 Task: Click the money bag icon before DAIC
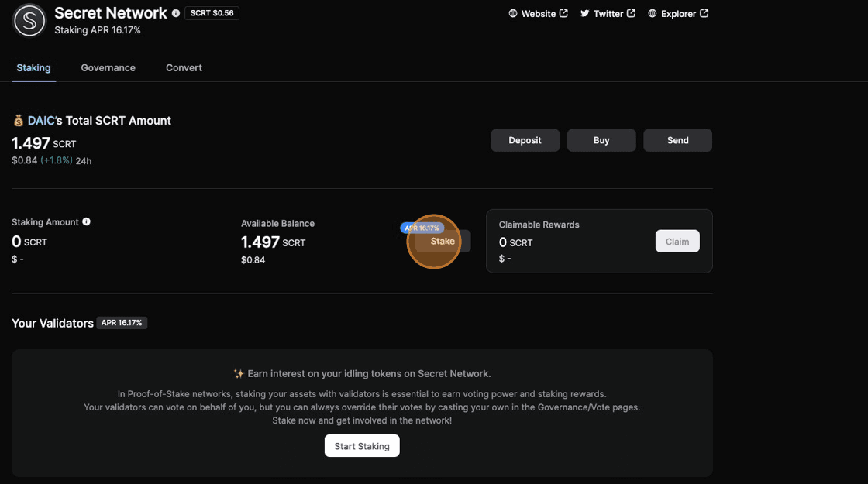click(19, 121)
